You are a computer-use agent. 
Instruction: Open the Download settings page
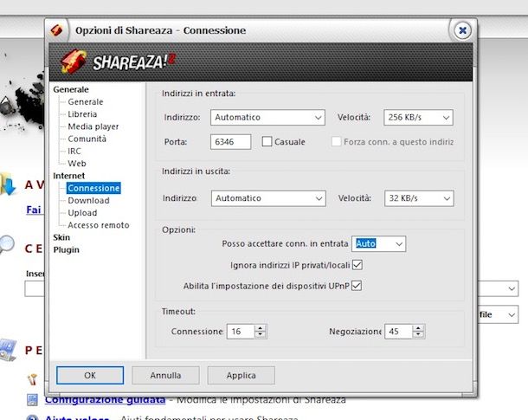88,200
